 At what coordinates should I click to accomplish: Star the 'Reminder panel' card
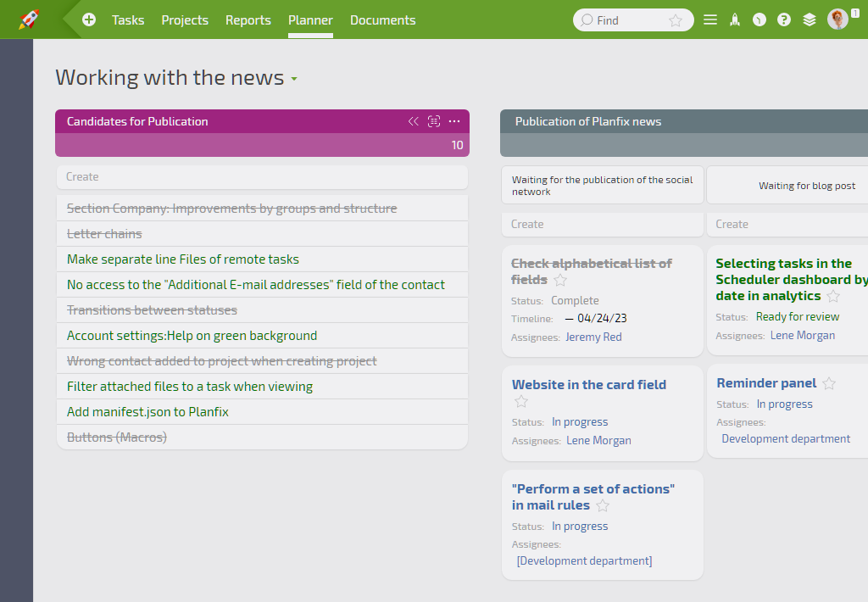pyautogui.click(x=829, y=383)
